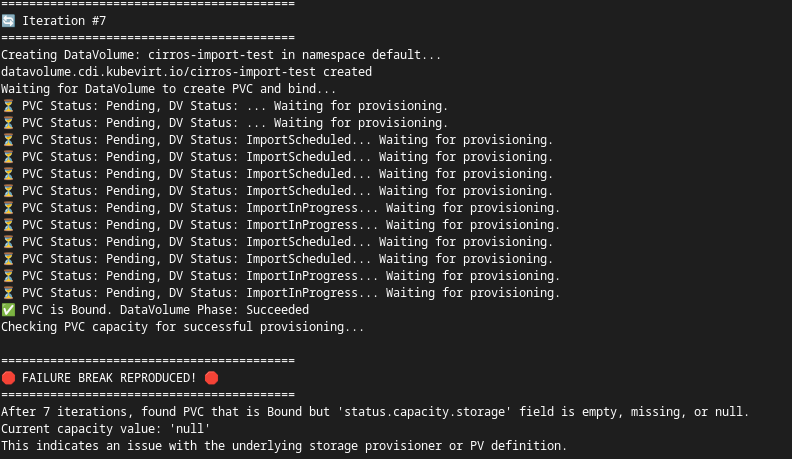The height and width of the screenshot is (459, 792).
Task: Click the red circle left of FAILURE BREAK
Action: pos(8,378)
